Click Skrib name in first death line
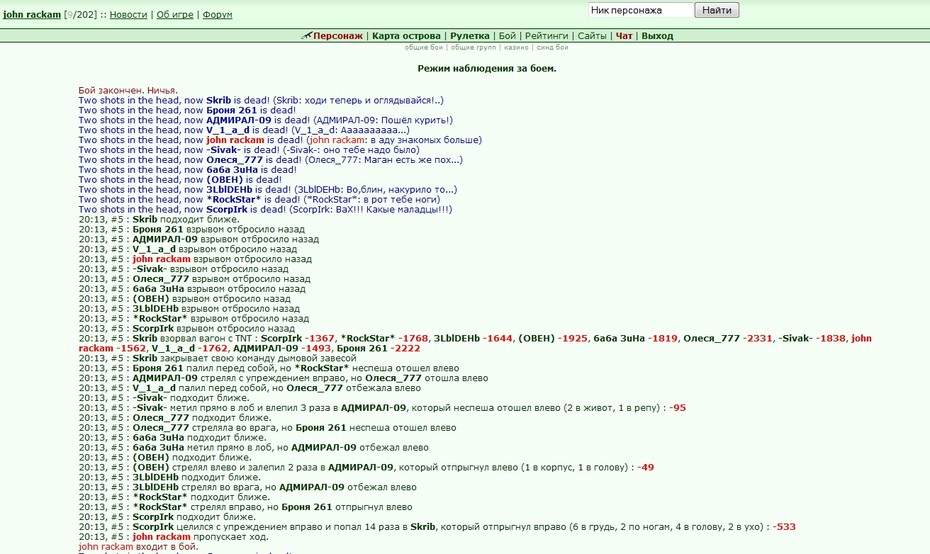 coord(218,100)
